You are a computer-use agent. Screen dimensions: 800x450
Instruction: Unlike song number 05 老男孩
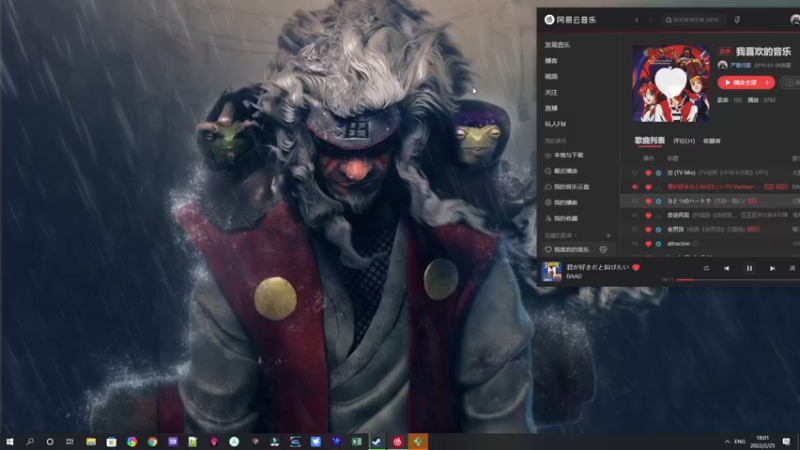tap(648, 230)
